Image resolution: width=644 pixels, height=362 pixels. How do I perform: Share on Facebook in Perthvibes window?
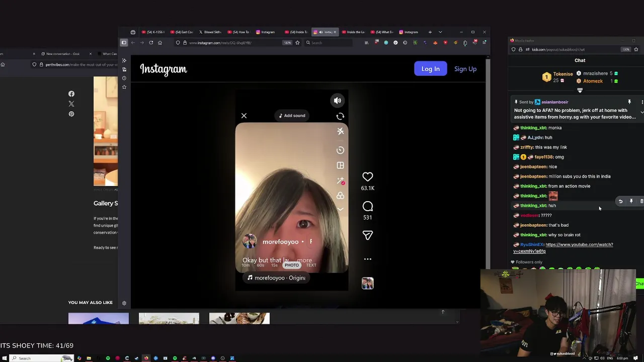[x=71, y=94]
